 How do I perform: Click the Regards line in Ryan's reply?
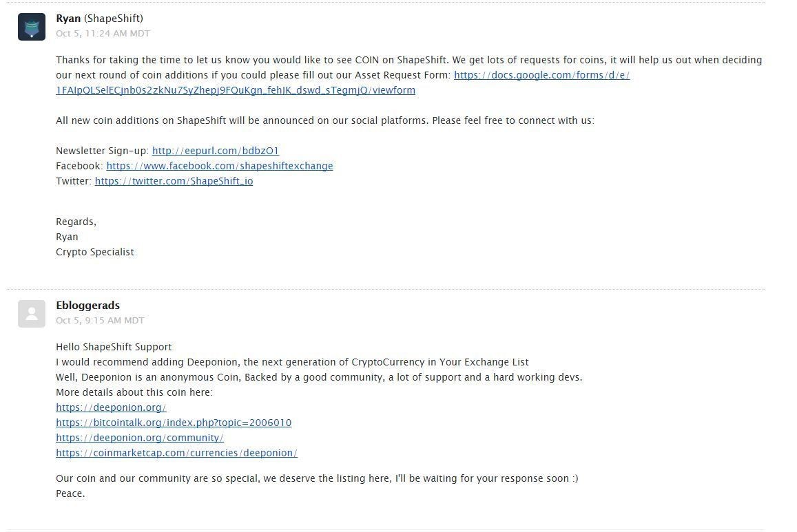pos(76,222)
